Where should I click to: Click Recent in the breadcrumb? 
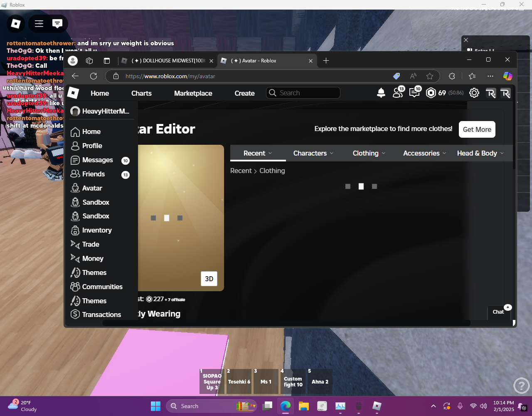click(241, 171)
